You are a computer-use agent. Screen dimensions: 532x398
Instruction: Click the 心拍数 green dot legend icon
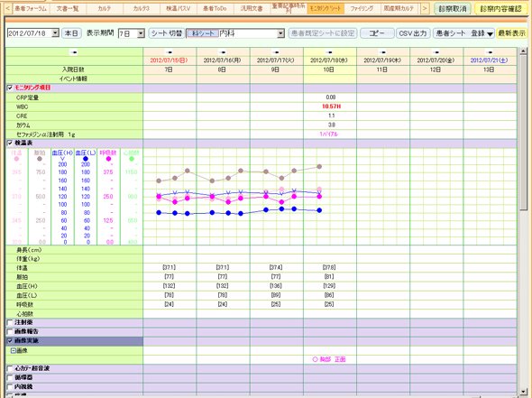tap(132, 159)
